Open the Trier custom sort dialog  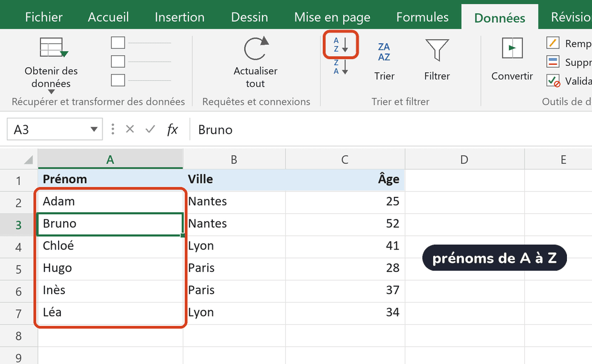384,61
